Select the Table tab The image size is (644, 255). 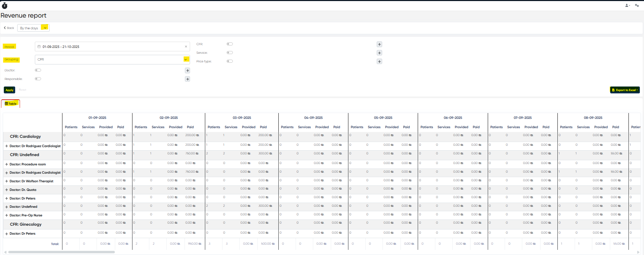click(11, 104)
